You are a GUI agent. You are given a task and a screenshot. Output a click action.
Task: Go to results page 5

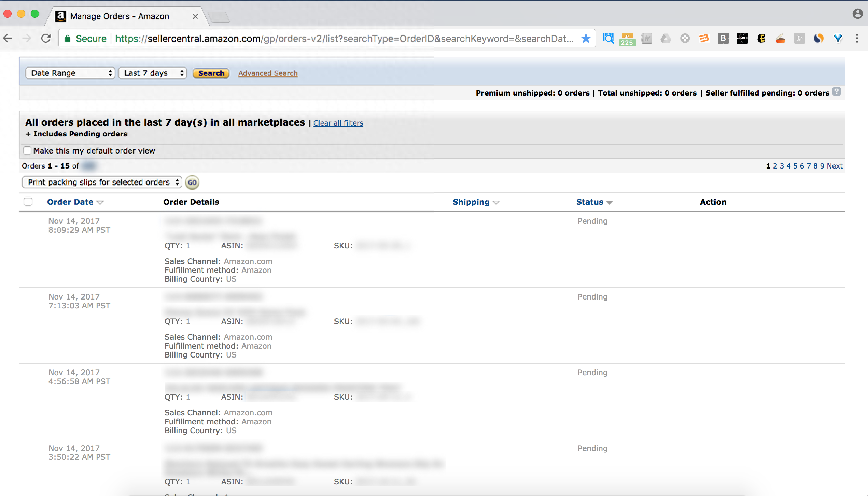point(795,166)
